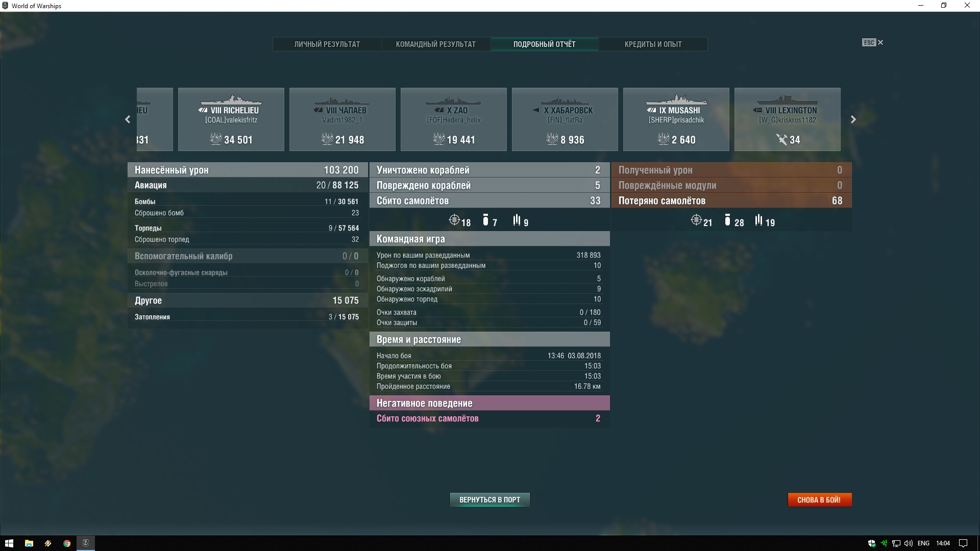Select the X Хабаровск ship card
Screen dimensions: 980x551
click(x=565, y=119)
